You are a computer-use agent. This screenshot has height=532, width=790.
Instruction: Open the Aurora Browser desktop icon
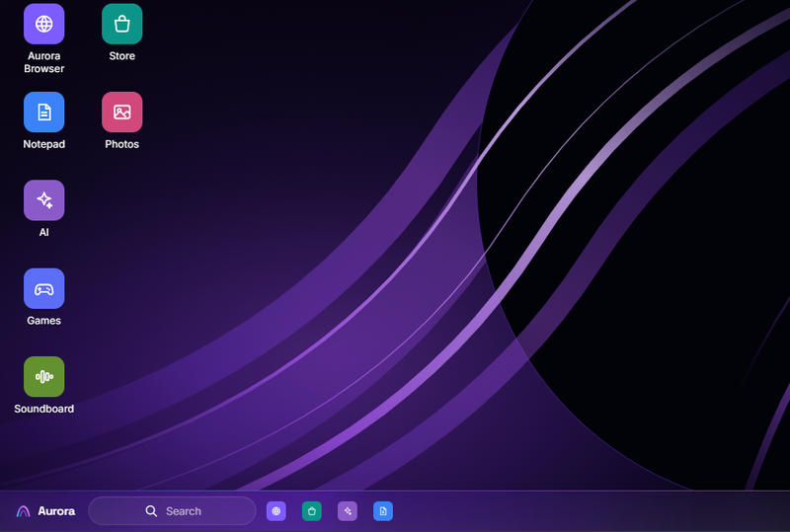pyautogui.click(x=43, y=24)
